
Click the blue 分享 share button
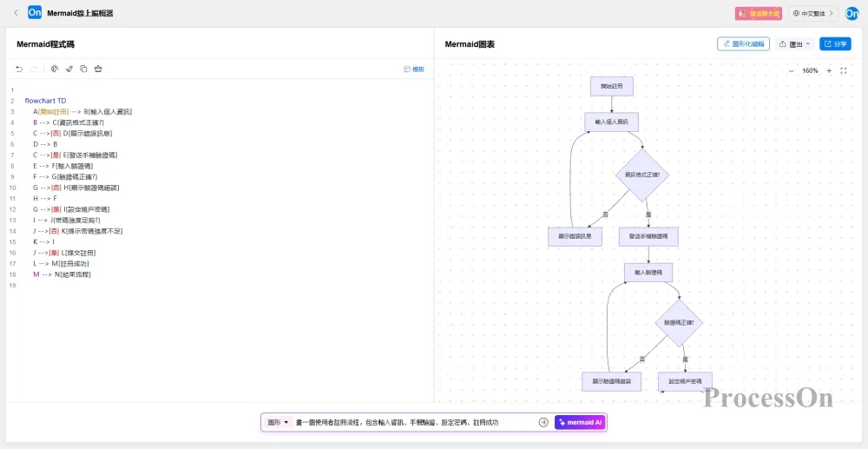[835, 44]
